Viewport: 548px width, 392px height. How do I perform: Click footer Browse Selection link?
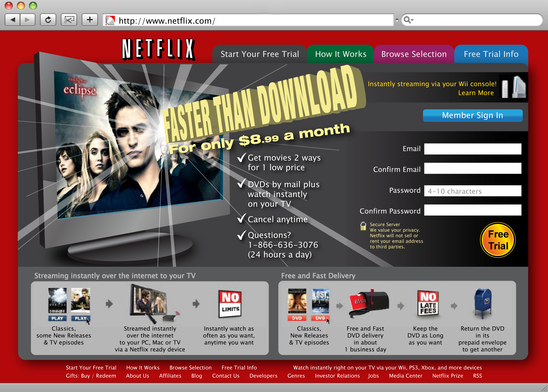[190, 367]
